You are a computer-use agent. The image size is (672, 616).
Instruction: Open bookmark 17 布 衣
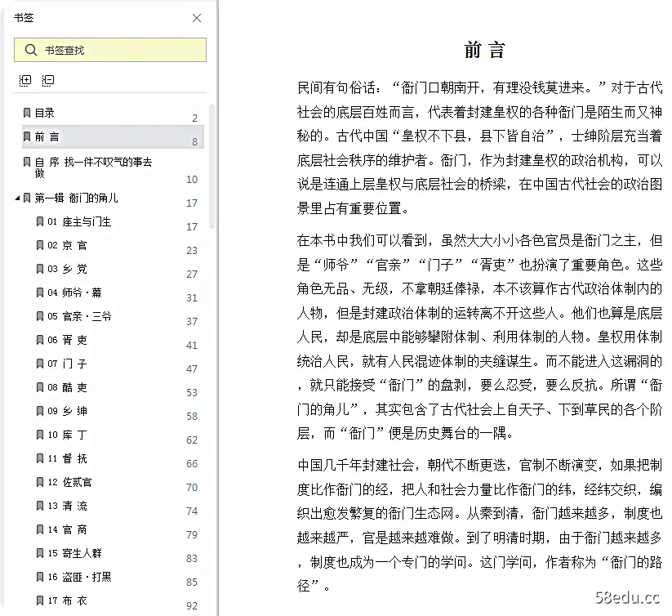pyautogui.click(x=67, y=600)
